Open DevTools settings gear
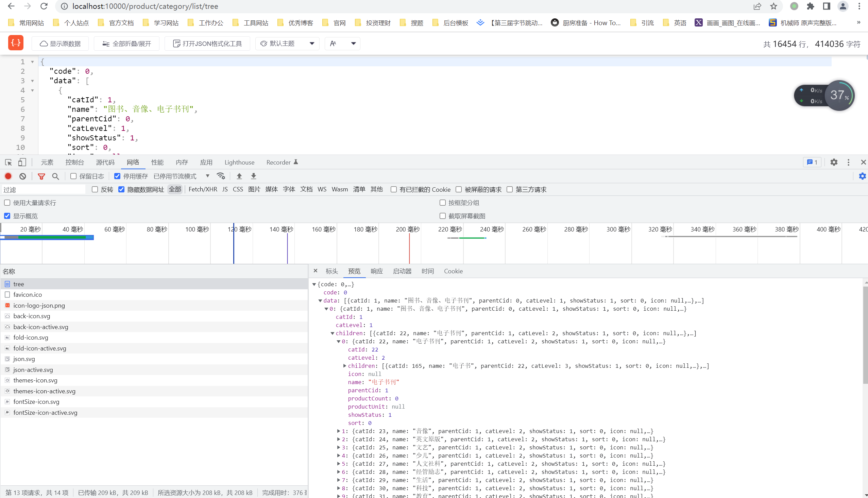 click(834, 162)
